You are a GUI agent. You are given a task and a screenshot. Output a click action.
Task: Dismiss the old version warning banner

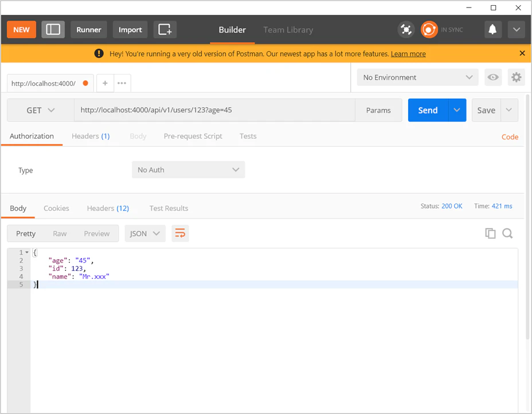pyautogui.click(x=522, y=53)
